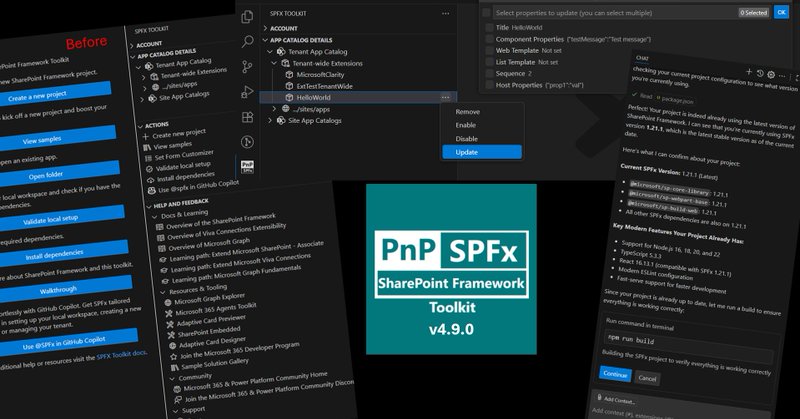Collapse the HELP AND FEEDBACK section
Image resolution: width=800 pixels, height=419 pixels.
149,207
